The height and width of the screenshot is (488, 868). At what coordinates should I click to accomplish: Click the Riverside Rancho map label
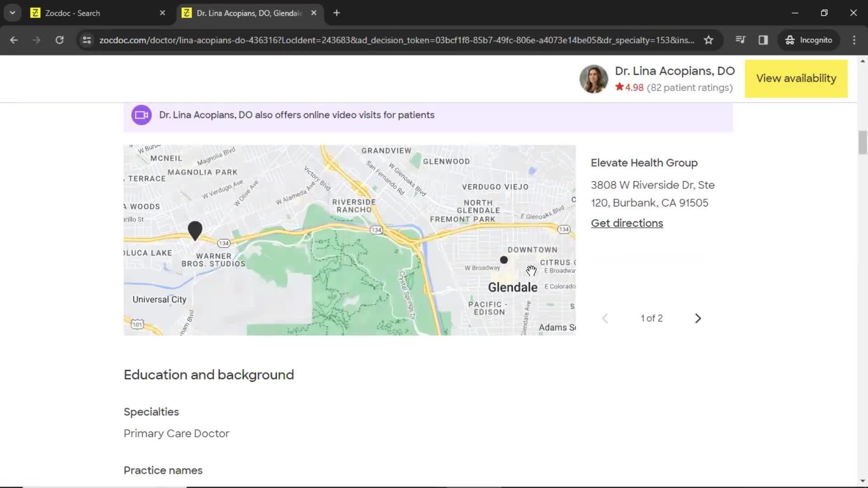tap(354, 206)
